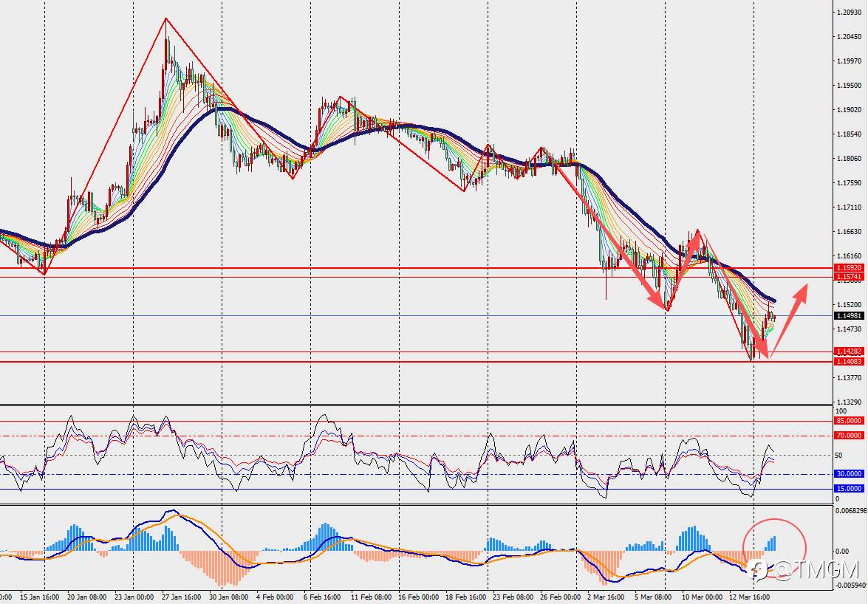Screen dimensions: 868x604
Task: Click the 1.18060 value on price axis
Action: click(850, 158)
